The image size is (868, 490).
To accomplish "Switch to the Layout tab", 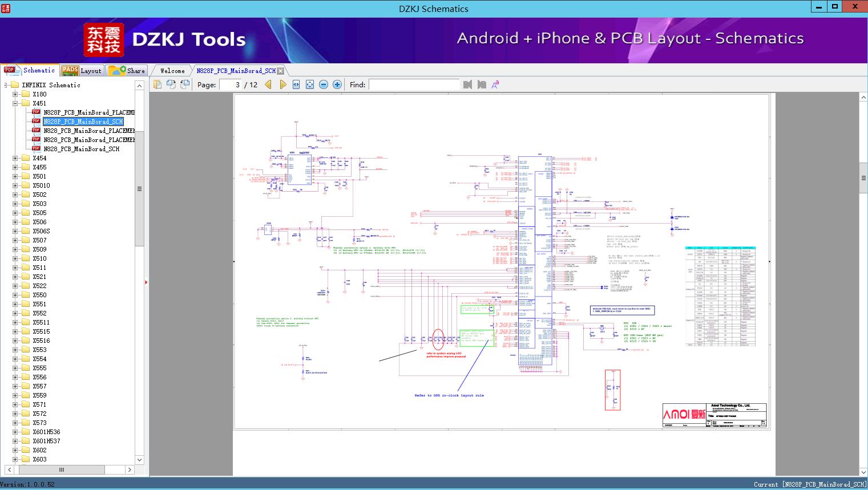I will point(82,71).
